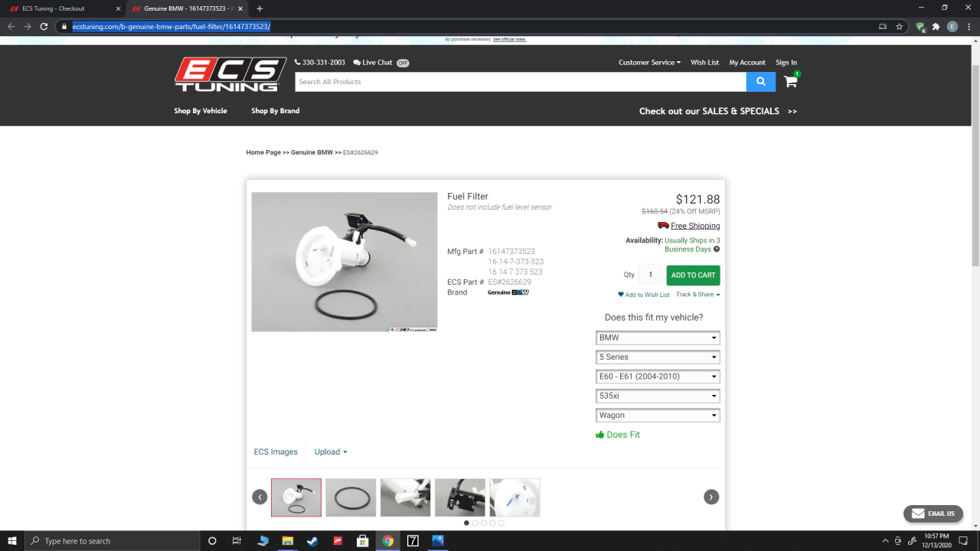Open the Photos app in the taskbar
This screenshot has height=551, width=980.
[438, 541]
